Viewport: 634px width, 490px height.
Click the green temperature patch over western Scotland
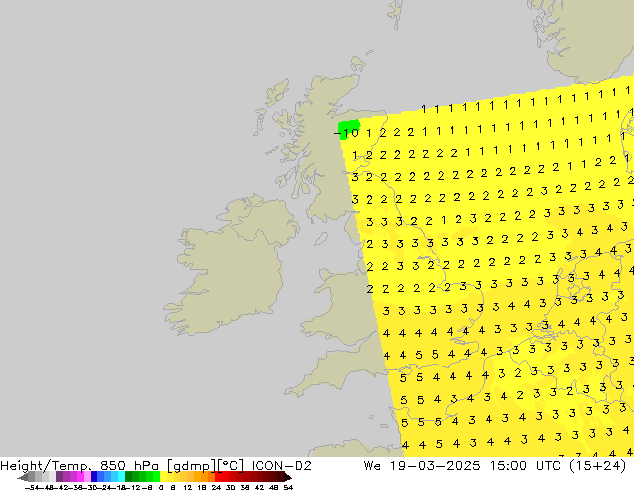[349, 128]
